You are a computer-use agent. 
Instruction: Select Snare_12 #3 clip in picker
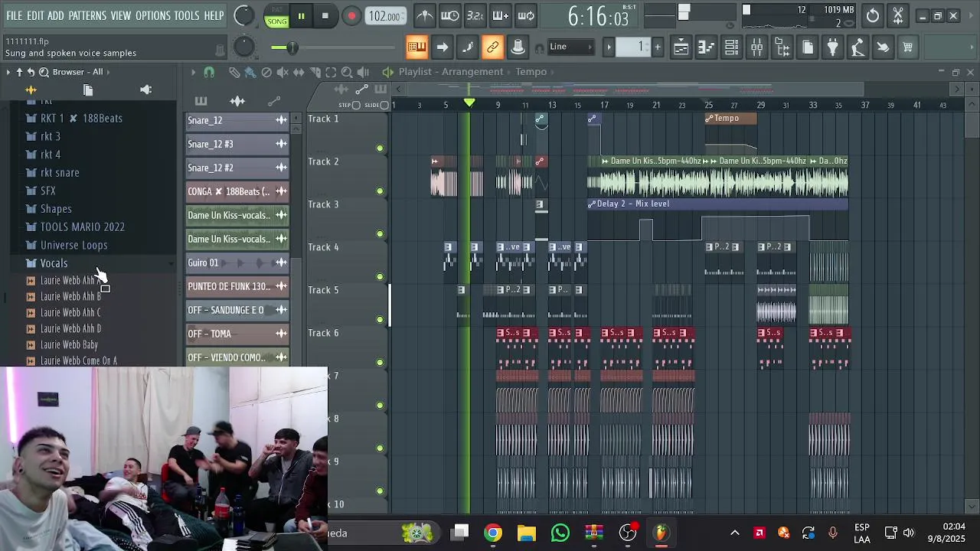237,144
